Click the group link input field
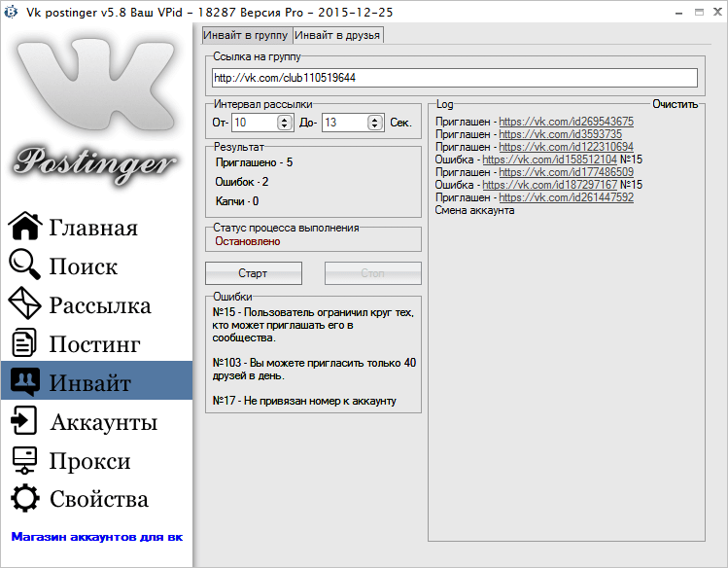This screenshot has height=568, width=728. [x=455, y=78]
